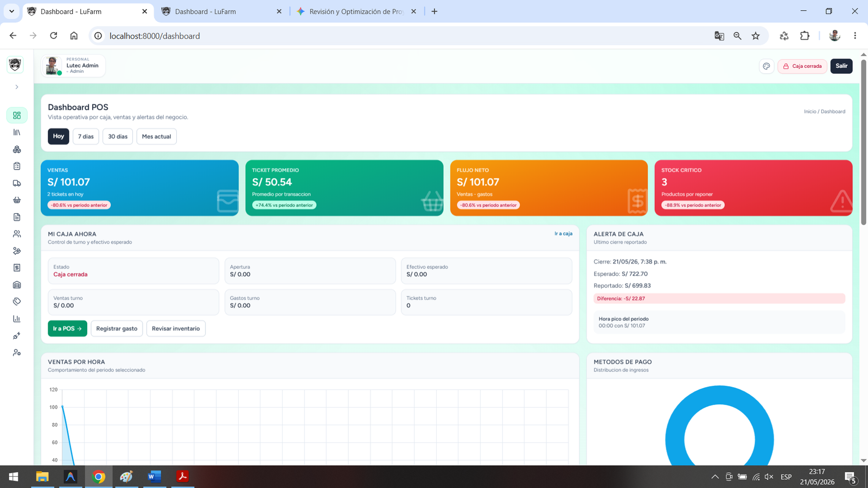The image size is (868, 488).
Task: Open Word from the Windows taskbar
Action: click(x=154, y=477)
